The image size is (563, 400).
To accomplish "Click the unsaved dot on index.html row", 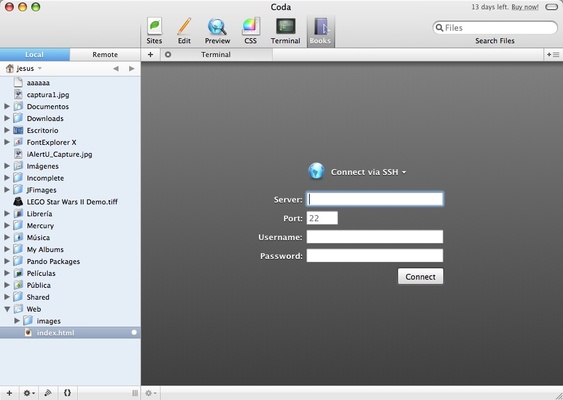I will pos(134,332).
